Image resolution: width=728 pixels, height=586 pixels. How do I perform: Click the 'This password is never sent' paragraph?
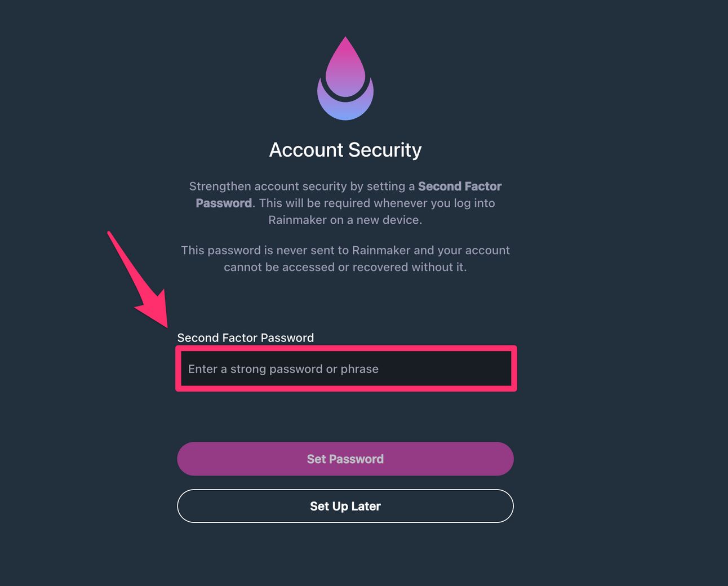click(x=345, y=250)
